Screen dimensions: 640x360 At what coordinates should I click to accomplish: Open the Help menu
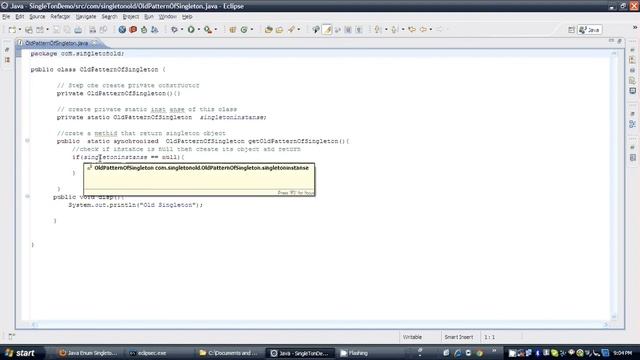coord(187,17)
